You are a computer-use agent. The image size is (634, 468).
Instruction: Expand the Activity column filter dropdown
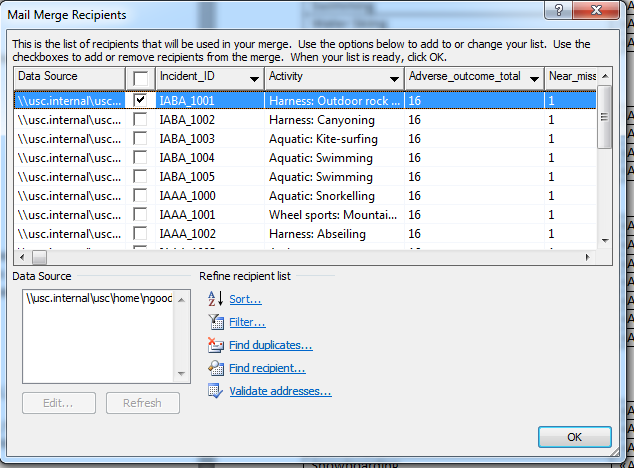pos(394,77)
